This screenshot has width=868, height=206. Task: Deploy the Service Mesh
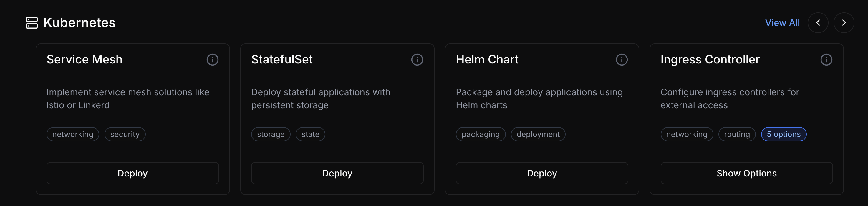[132, 173]
